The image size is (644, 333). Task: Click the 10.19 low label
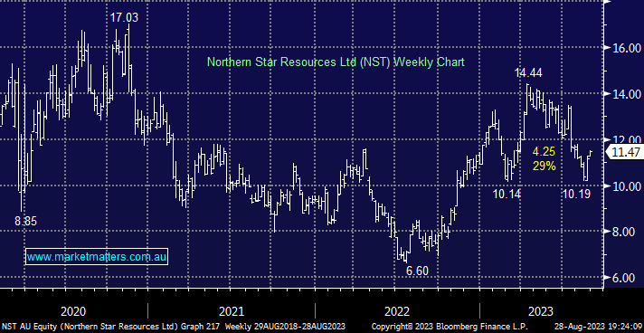(x=576, y=194)
